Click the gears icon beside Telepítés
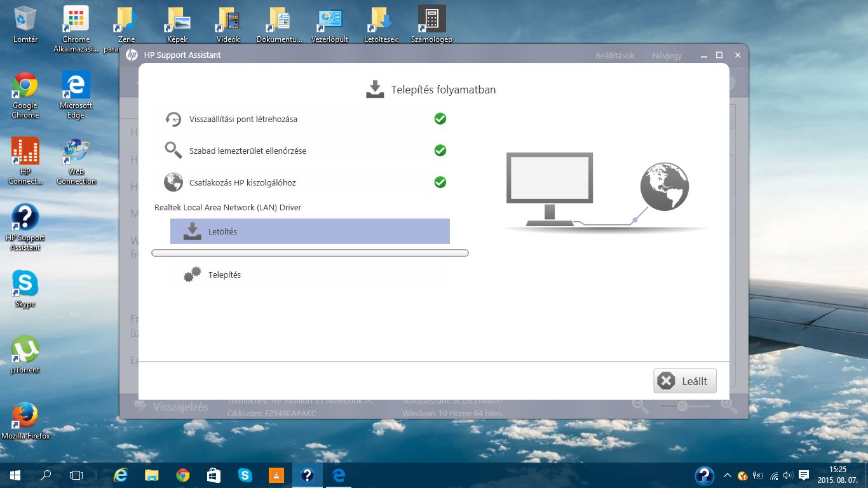Image resolution: width=868 pixels, height=488 pixels. [x=192, y=274]
